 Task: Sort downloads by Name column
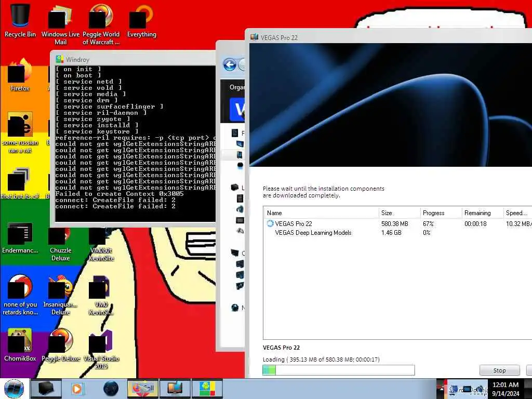tap(321, 212)
